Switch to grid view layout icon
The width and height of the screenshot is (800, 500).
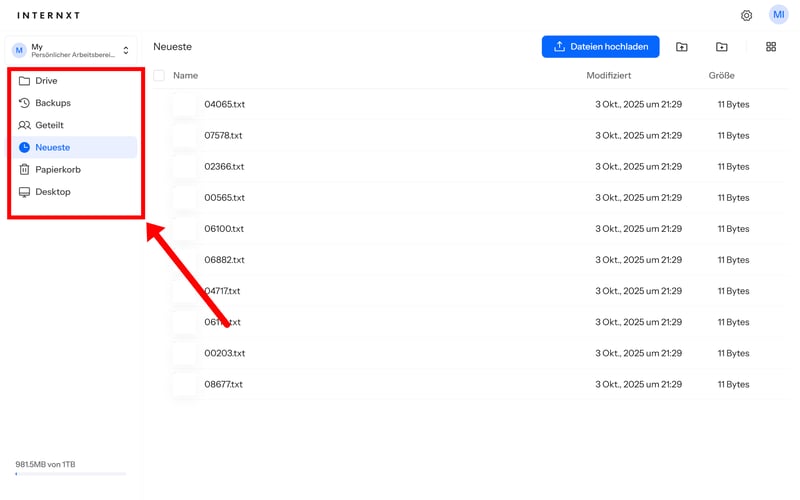coord(770,47)
